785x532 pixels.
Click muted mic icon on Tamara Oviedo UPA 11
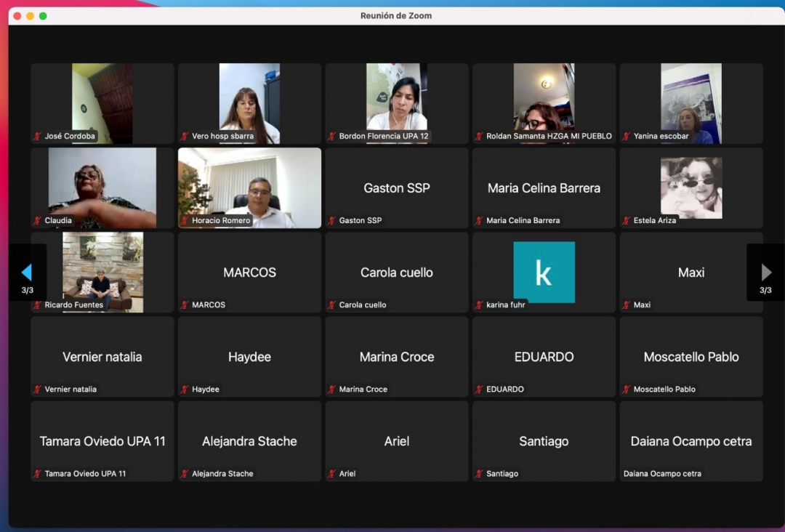pos(38,473)
